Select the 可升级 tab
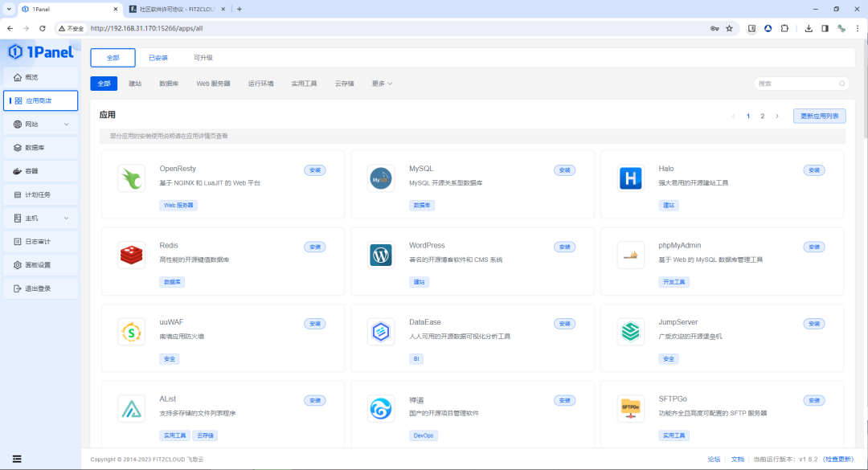This screenshot has width=868, height=470. [206, 58]
